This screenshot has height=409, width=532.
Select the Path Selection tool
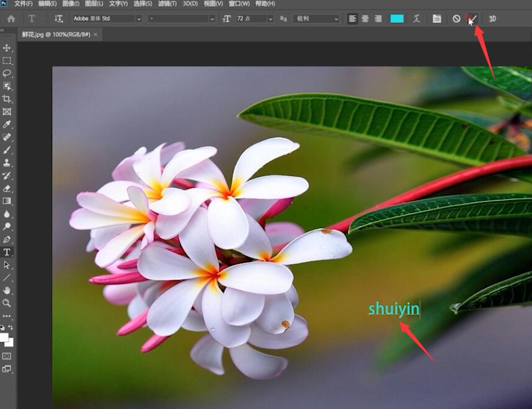[7, 265]
